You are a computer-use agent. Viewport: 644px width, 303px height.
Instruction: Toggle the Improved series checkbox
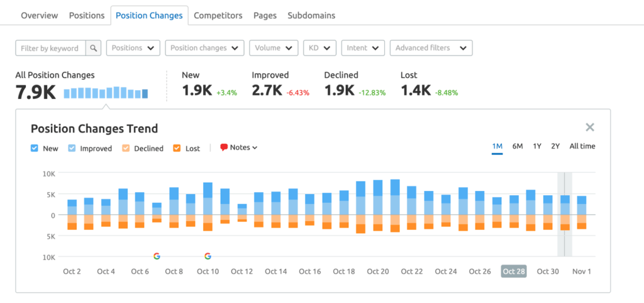coord(72,149)
